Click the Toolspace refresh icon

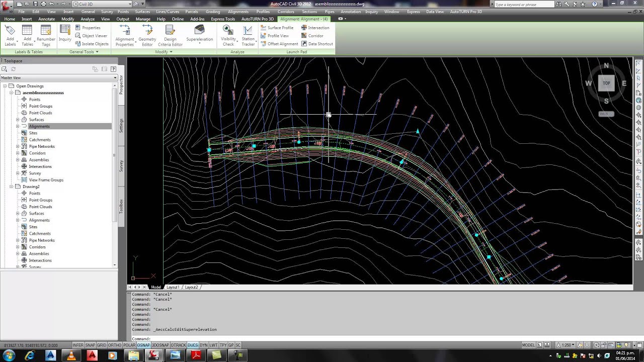tap(13, 69)
